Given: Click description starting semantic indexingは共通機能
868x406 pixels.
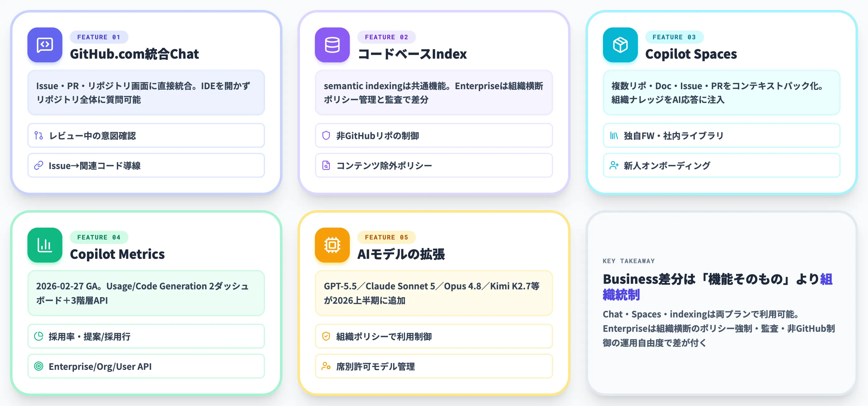Looking at the screenshot, I should click(x=433, y=93).
